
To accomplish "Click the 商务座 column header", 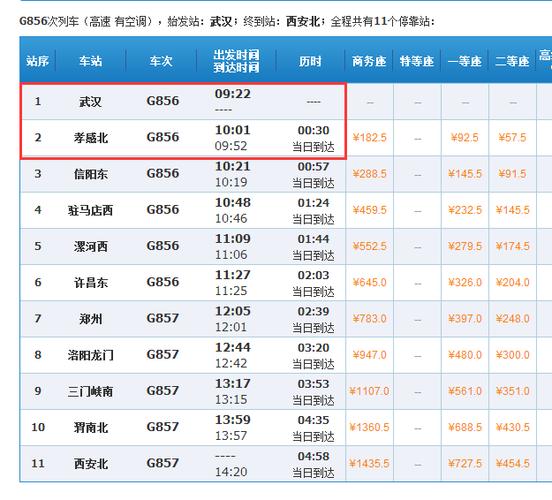I will click(x=369, y=61).
